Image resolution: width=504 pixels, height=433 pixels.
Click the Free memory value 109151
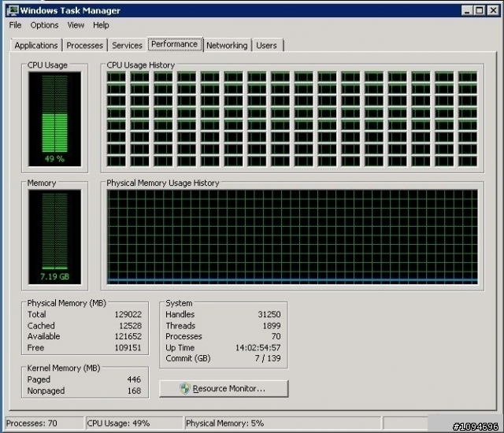[128, 347]
